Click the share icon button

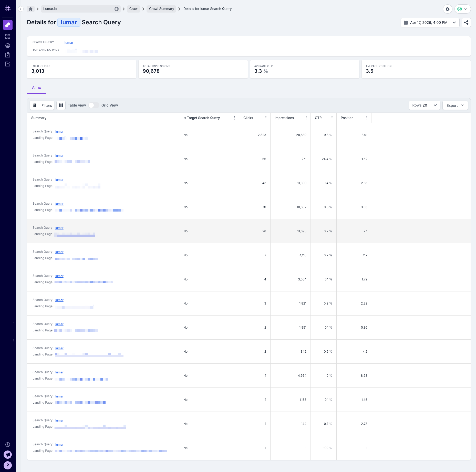coord(466,23)
